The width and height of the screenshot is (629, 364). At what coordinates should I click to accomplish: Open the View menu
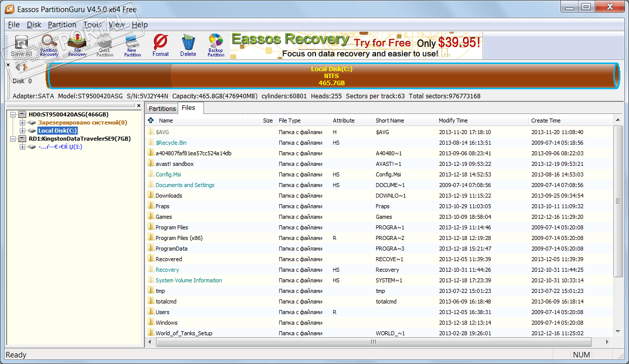117,24
